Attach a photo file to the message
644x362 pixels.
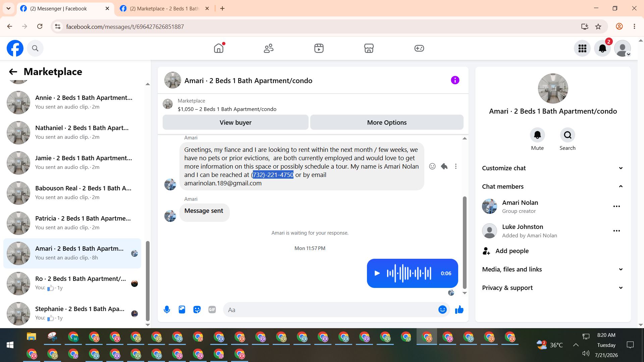pos(182,310)
